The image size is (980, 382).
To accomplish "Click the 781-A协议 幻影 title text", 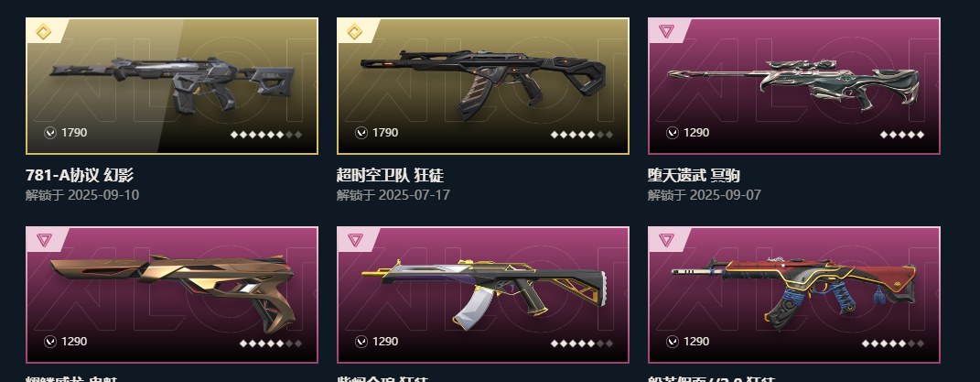I will (80, 175).
